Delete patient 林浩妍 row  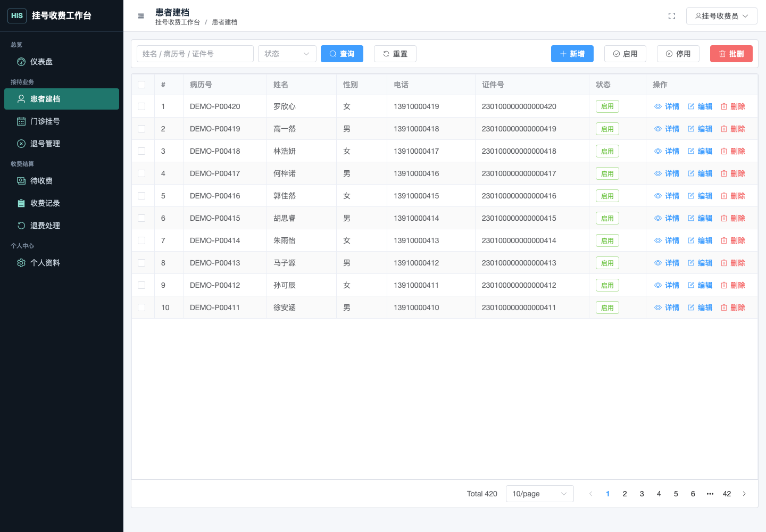(x=732, y=151)
